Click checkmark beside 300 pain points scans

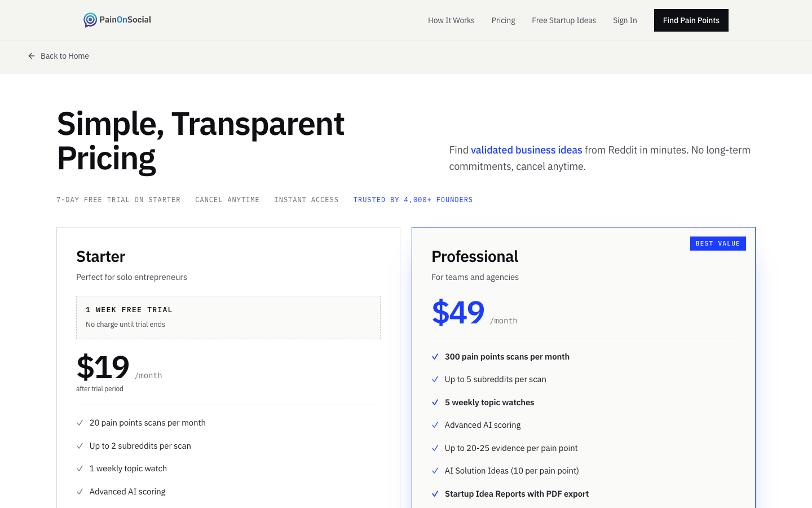(x=435, y=357)
